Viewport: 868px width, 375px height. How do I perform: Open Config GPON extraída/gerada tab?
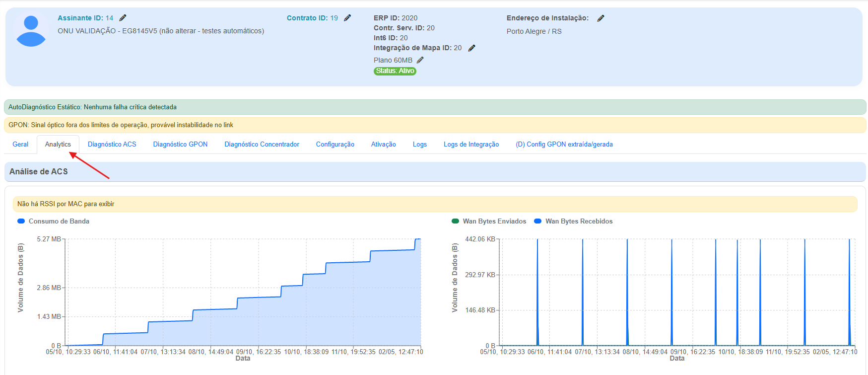click(x=564, y=145)
